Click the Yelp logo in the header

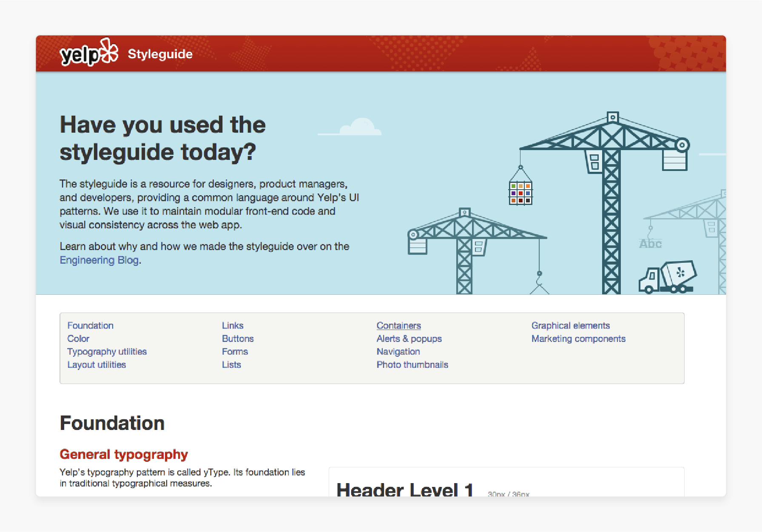[89, 53]
